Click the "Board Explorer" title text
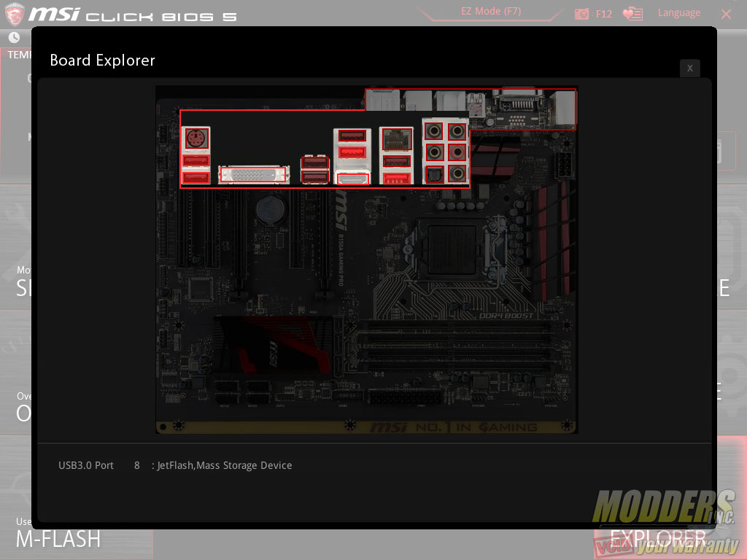Screen dimensions: 747x560 [x=102, y=61]
